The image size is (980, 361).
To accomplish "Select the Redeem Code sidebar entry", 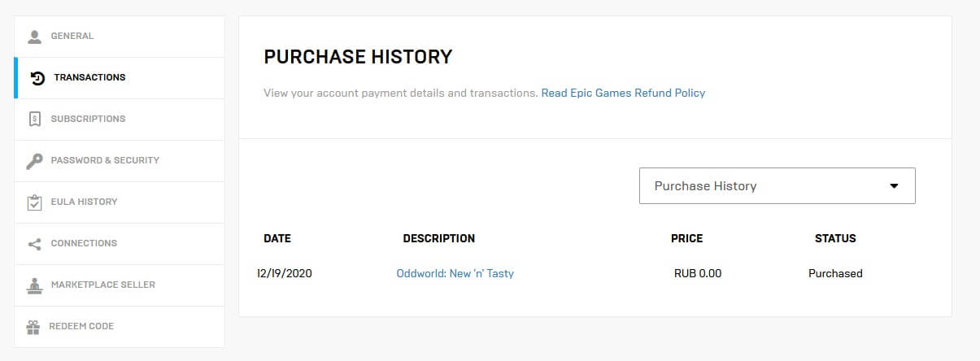I will point(81,326).
